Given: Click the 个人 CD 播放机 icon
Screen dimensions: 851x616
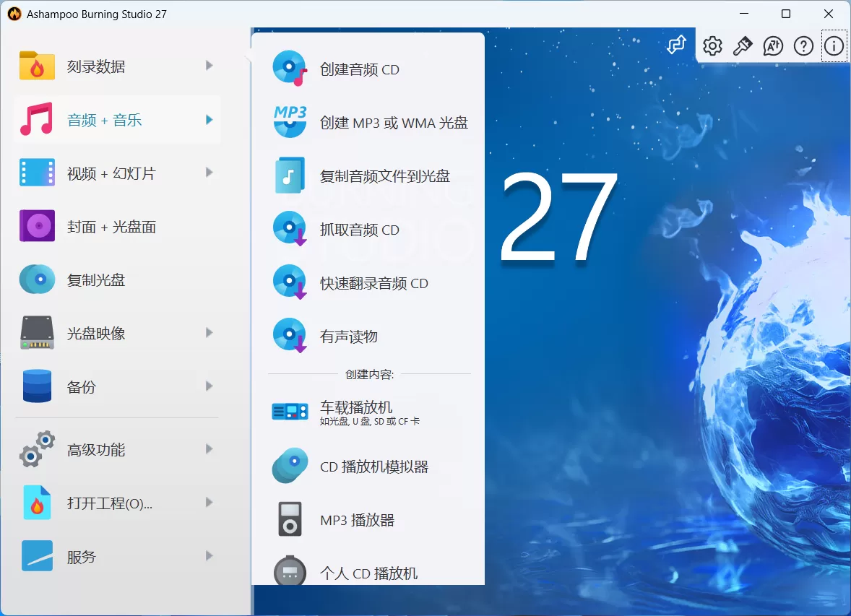Looking at the screenshot, I should click(x=290, y=572).
